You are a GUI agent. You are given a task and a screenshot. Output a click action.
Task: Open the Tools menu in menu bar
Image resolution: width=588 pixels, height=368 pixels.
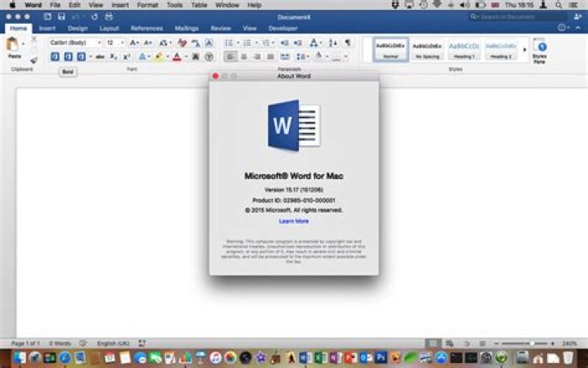pos(175,5)
